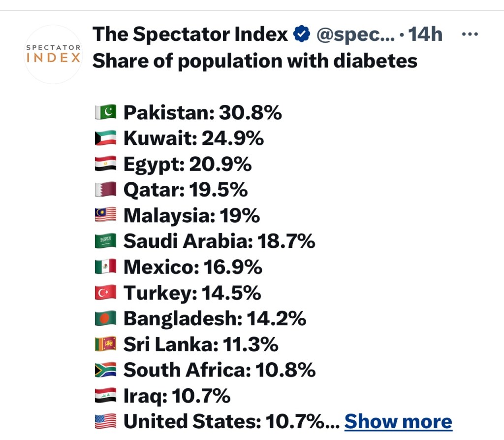Click the Kuwait flag emoji

[105, 138]
